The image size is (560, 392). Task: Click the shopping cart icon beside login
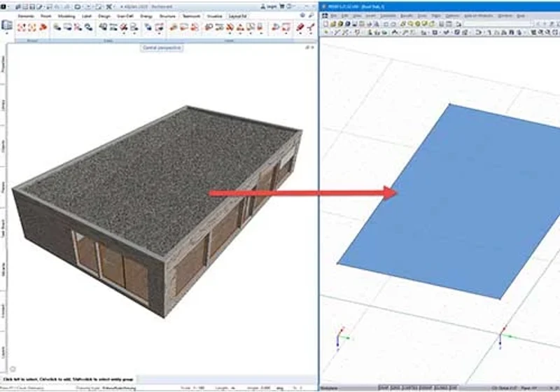tap(282, 6)
